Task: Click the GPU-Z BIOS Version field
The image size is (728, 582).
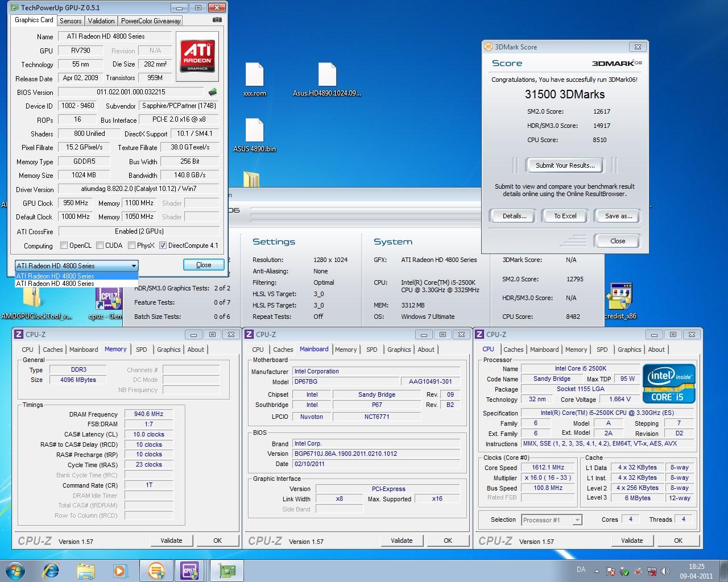Action: coord(131,92)
